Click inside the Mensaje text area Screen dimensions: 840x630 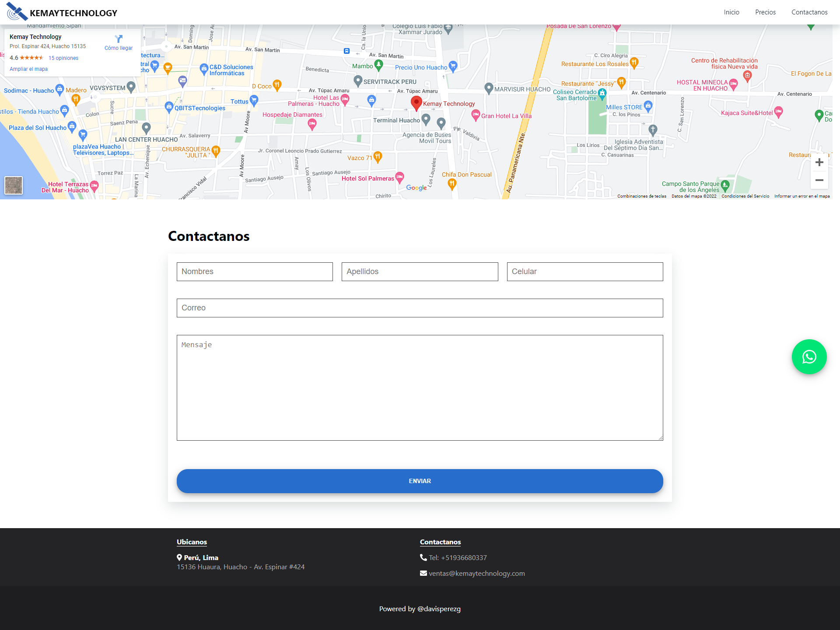(420, 387)
